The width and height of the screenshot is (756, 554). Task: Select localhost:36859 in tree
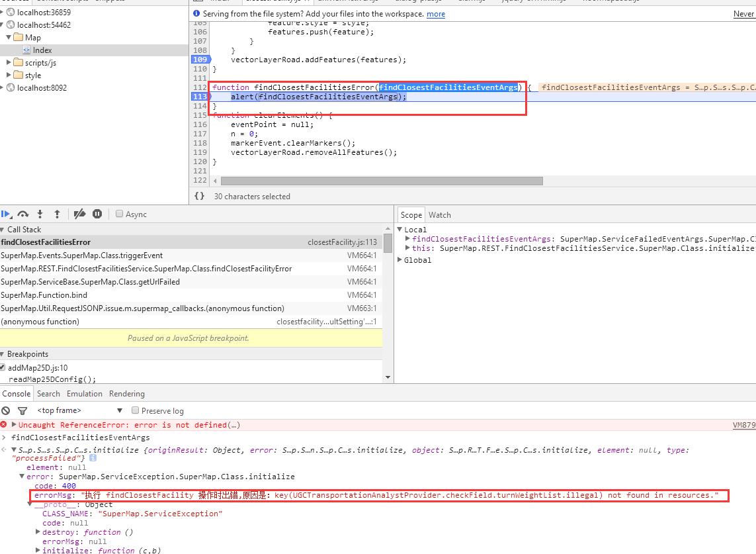tap(44, 12)
